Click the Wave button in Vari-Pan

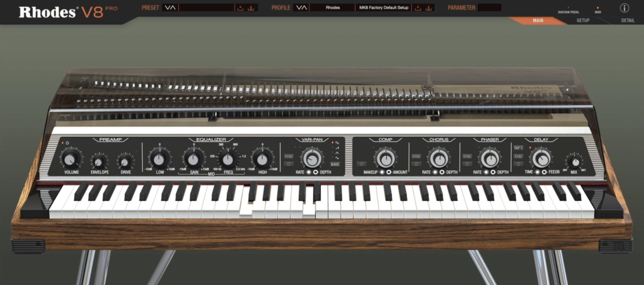tap(335, 164)
